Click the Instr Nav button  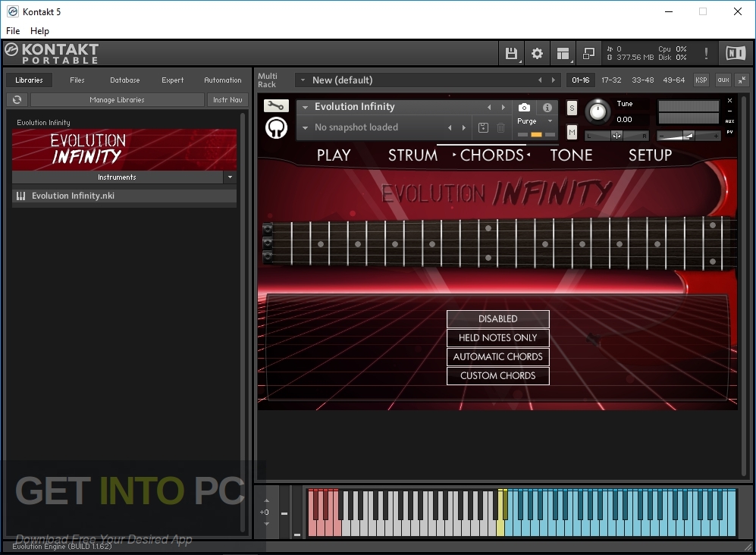point(227,100)
